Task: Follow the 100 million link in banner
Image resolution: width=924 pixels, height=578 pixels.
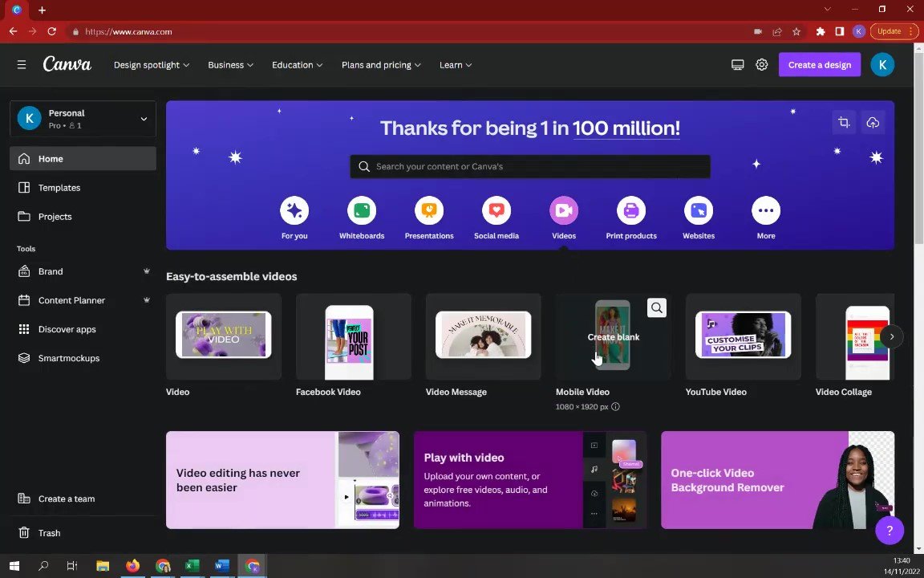Action: click(626, 128)
